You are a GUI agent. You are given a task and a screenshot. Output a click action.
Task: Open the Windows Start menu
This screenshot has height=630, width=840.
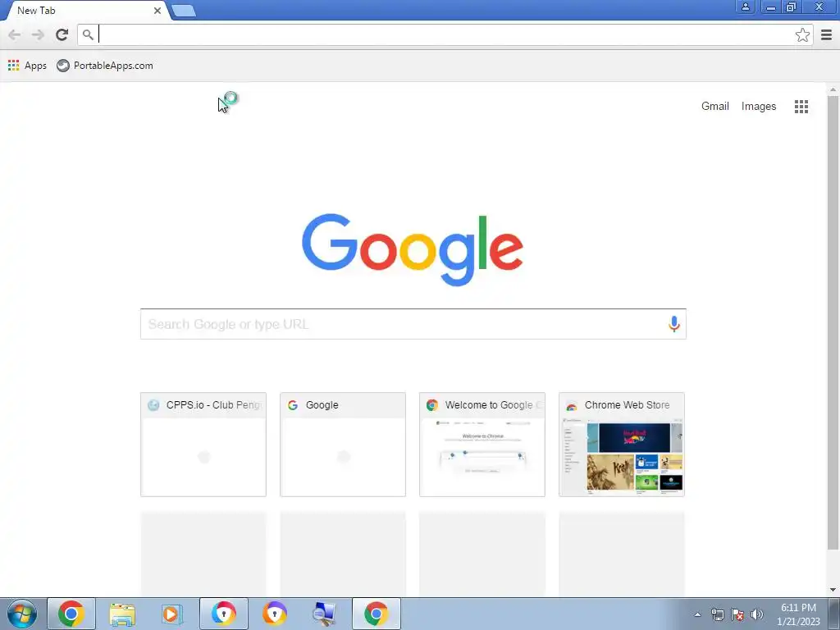pos(21,614)
